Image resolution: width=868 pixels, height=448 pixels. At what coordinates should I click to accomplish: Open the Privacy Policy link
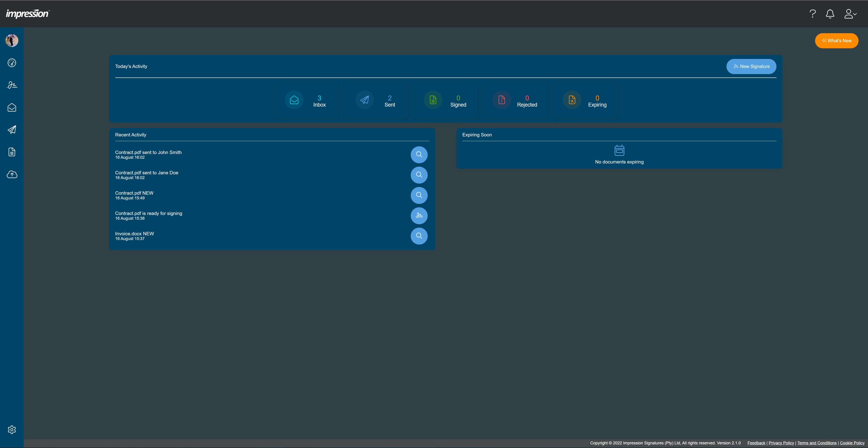[781, 443]
